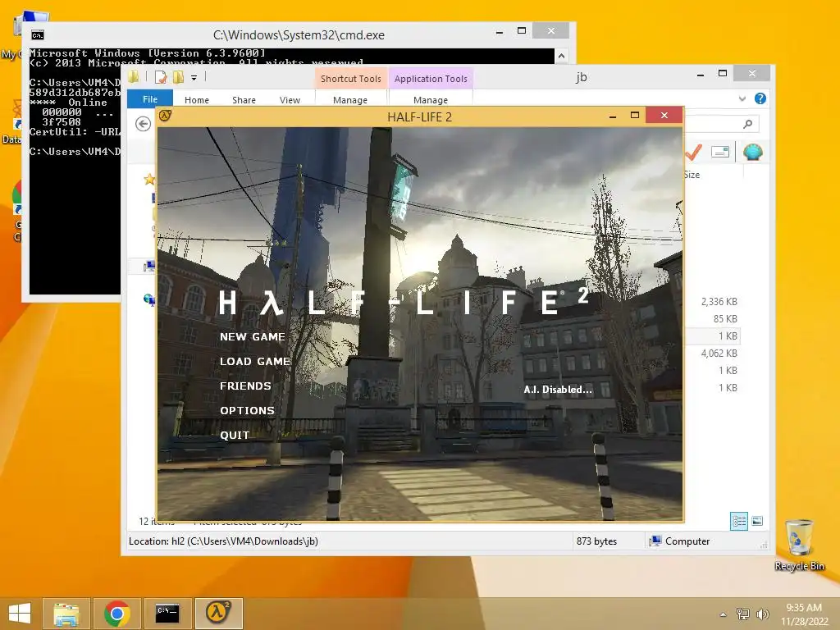Viewport: 840px width, 630px height.
Task: Switch to the Home ribbon tab
Action: click(197, 100)
